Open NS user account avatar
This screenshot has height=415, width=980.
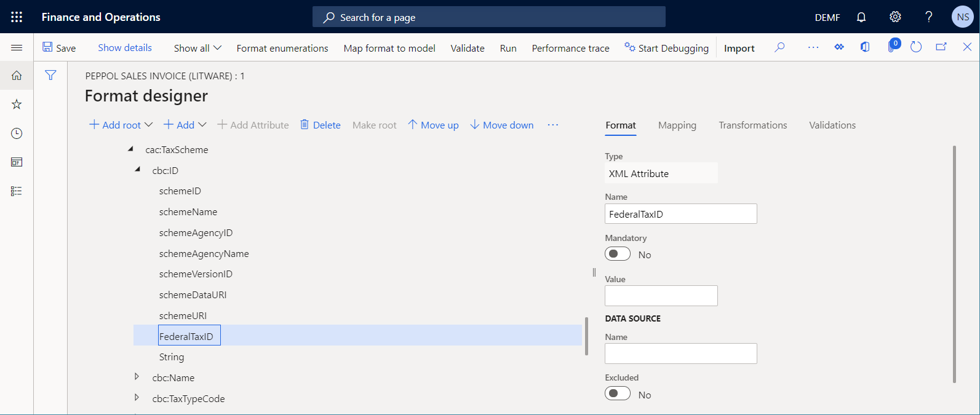963,17
